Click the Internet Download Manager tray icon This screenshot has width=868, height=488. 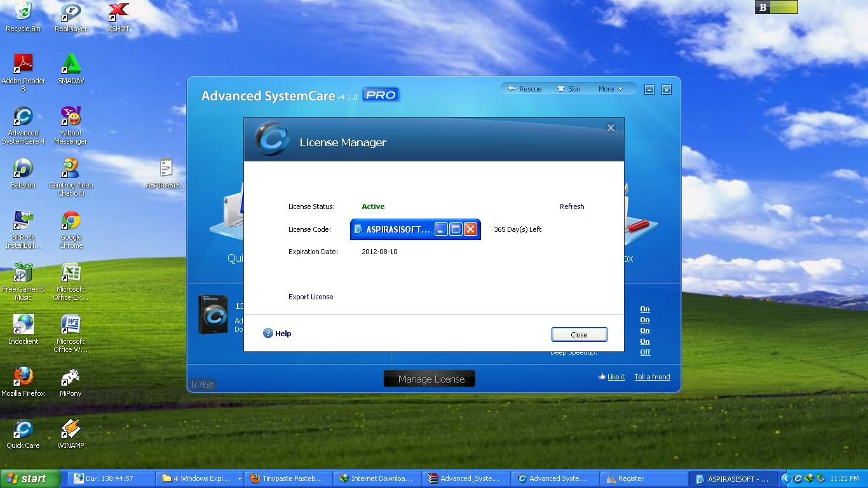click(x=809, y=478)
